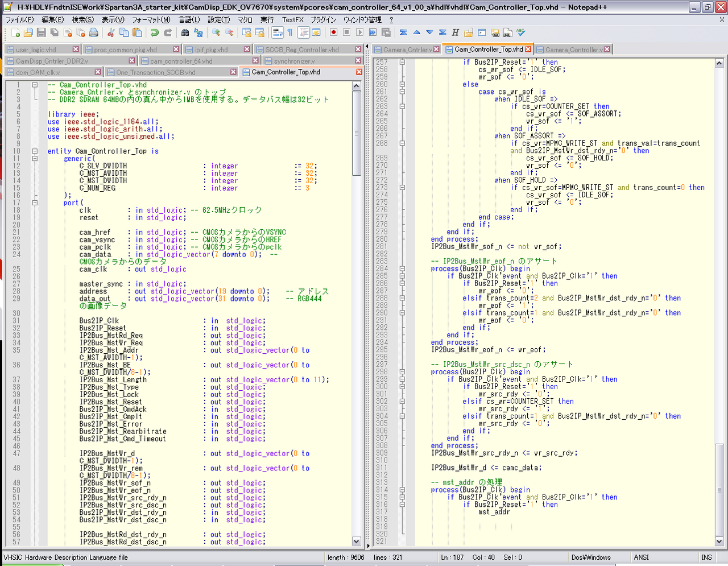Click the bold H toolbar icon
The height and width of the screenshot is (566, 728).
[x=455, y=32]
